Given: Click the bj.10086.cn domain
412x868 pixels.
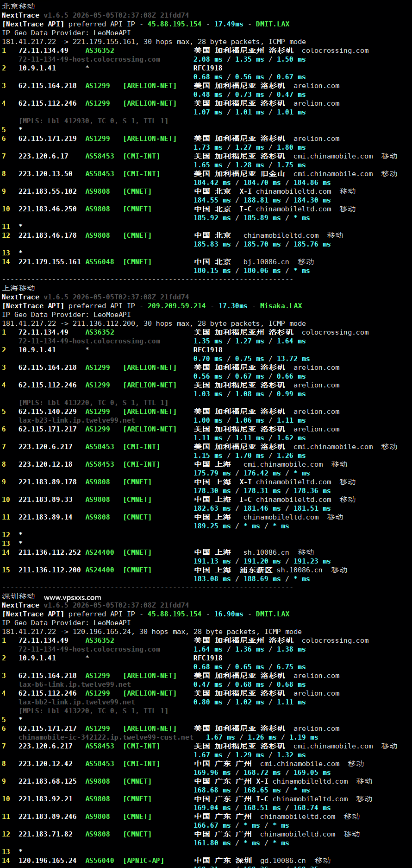Looking at the screenshot, I should 266,262.
